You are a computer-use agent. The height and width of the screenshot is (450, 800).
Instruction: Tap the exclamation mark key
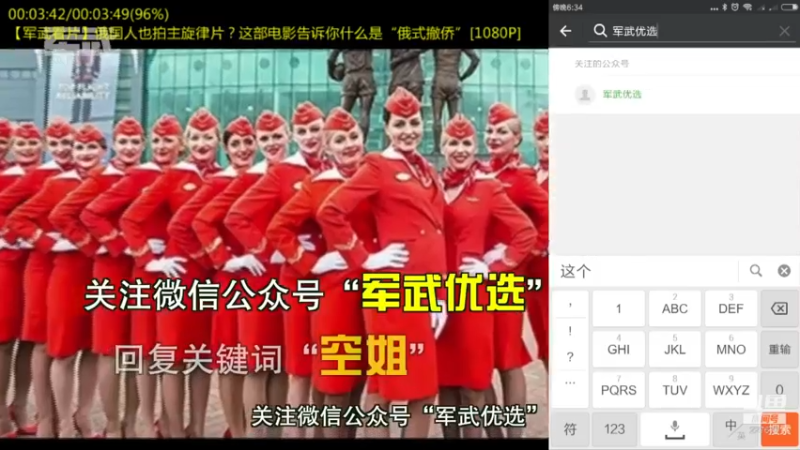[x=570, y=331]
